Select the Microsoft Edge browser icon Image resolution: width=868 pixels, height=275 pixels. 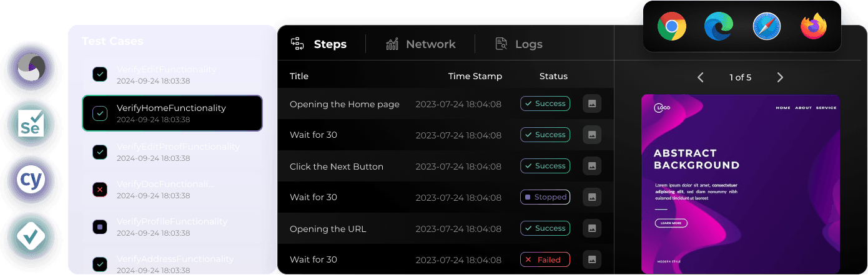point(719,27)
